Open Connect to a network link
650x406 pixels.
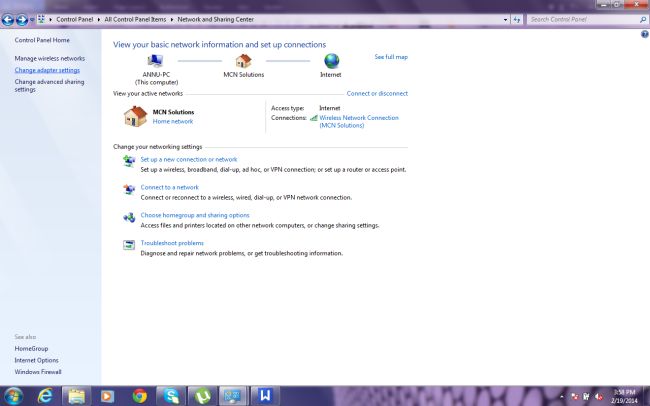(170, 187)
